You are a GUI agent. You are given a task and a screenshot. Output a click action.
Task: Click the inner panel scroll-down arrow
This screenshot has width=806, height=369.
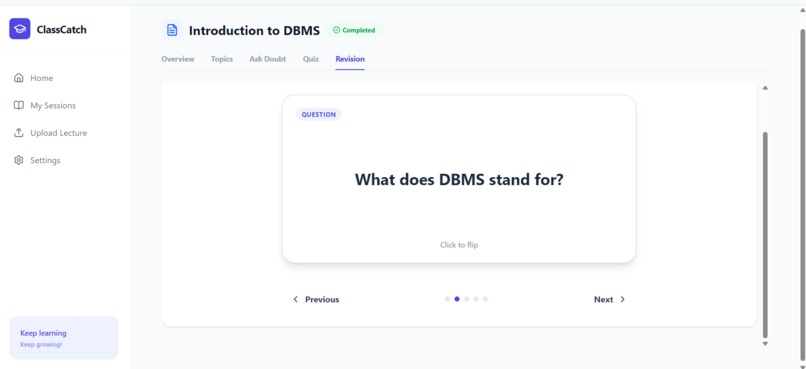tap(765, 343)
